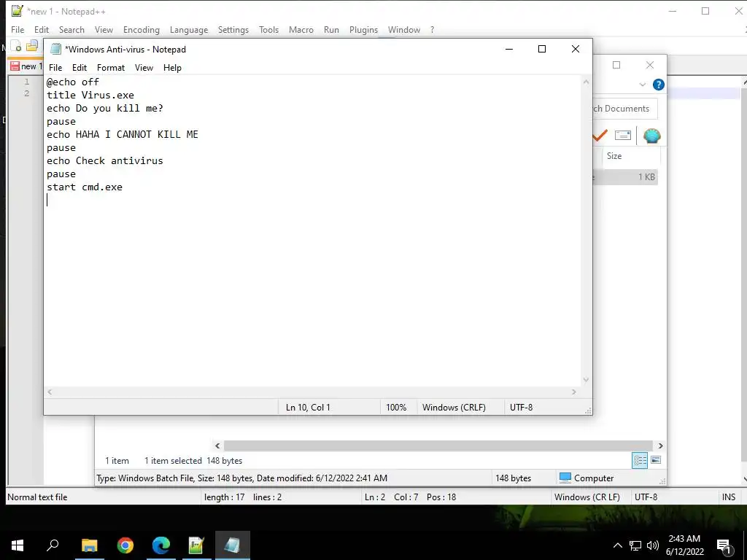Open Notepad Edit menu
This screenshot has width=747, height=560.
79,68
